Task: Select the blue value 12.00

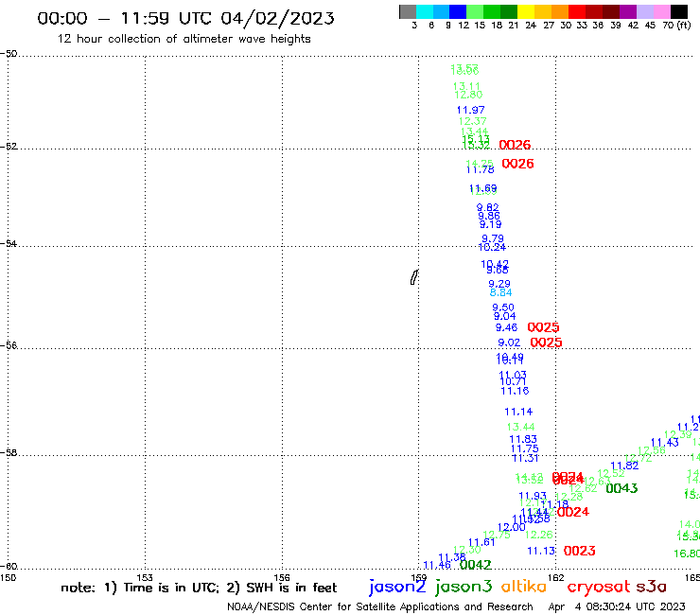Action: (511, 527)
